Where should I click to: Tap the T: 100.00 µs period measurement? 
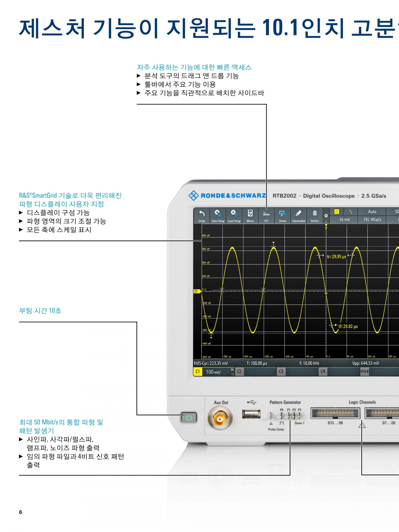[x=257, y=363]
